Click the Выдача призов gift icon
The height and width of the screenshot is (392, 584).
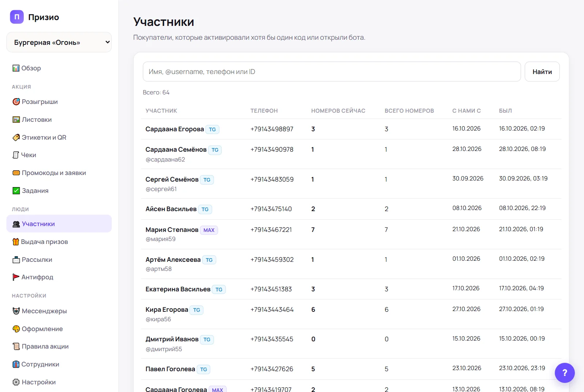point(16,242)
